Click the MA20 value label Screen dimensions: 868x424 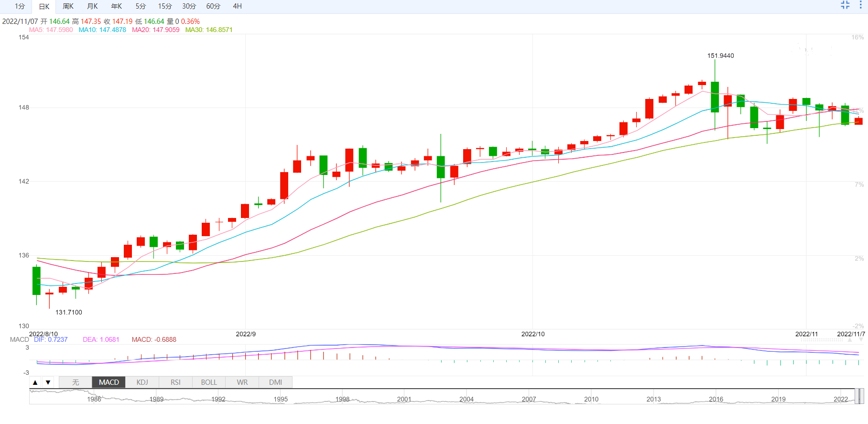point(156,30)
